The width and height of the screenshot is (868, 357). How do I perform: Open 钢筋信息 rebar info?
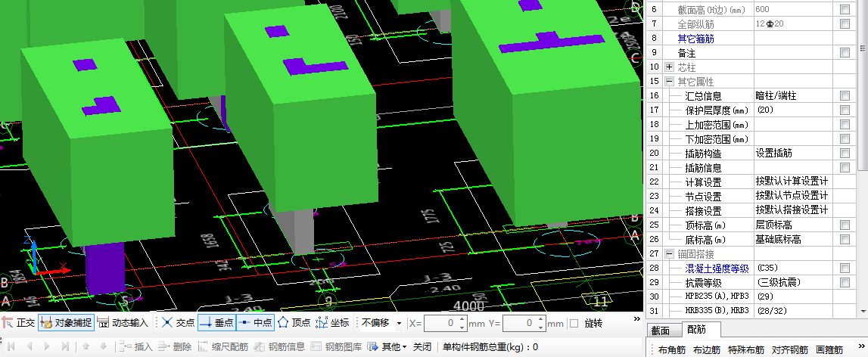(279, 347)
